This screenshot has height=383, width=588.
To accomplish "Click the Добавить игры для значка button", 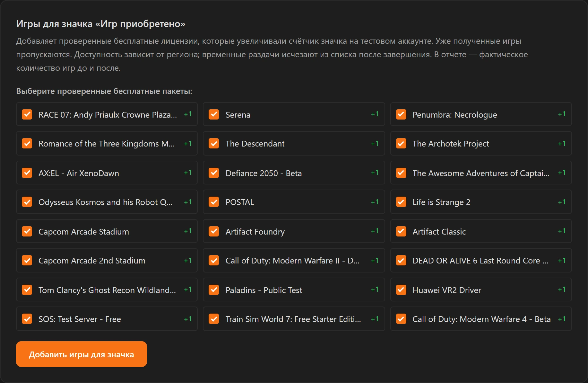I will click(x=82, y=354).
